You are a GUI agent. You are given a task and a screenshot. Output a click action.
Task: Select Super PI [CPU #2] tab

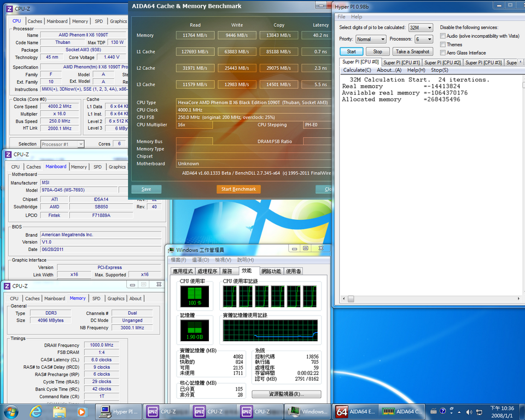point(442,62)
